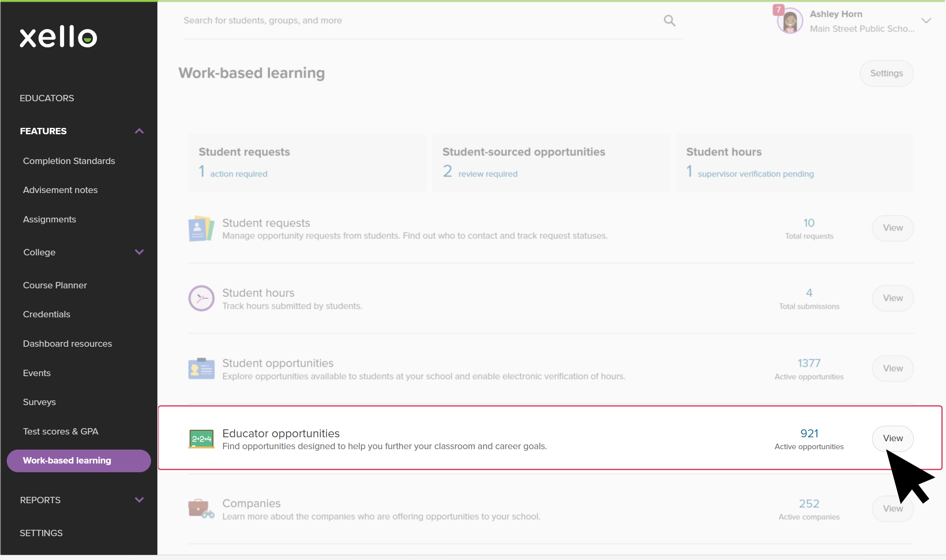View Educator opportunities
This screenshot has width=946, height=560.
(x=892, y=438)
